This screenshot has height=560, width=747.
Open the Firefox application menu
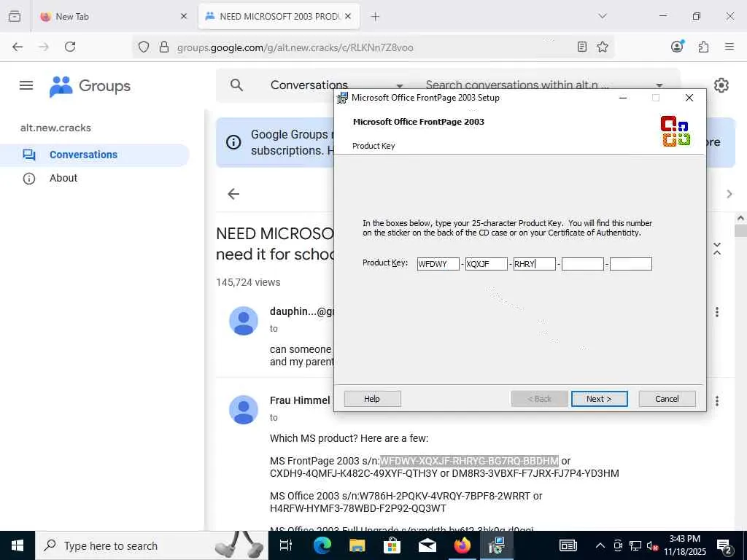(729, 47)
